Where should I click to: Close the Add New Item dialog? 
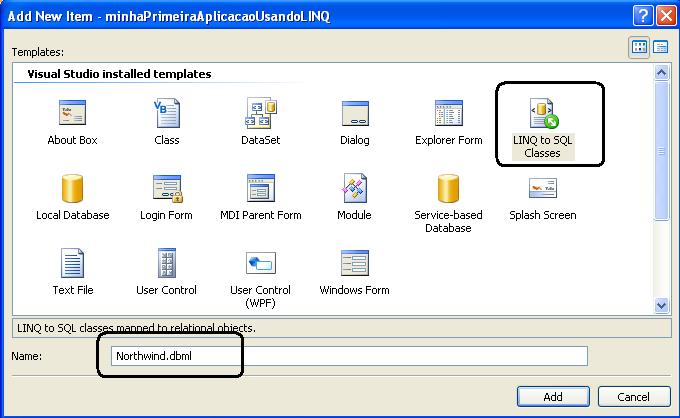(x=667, y=16)
